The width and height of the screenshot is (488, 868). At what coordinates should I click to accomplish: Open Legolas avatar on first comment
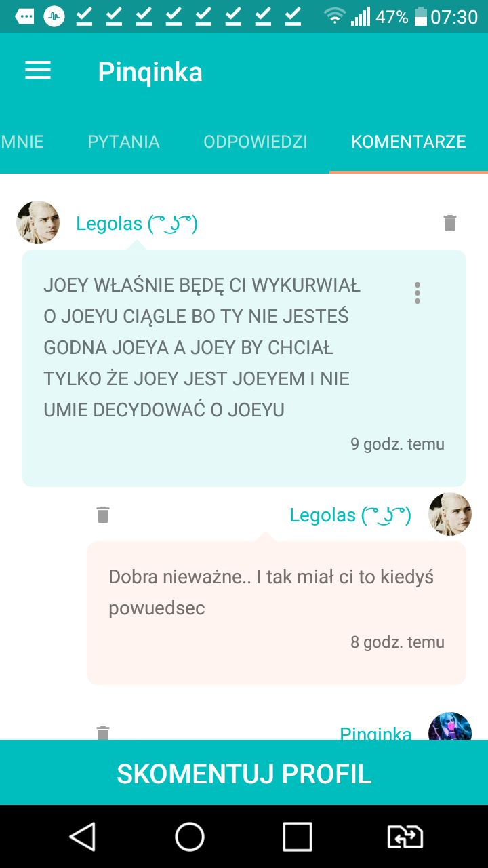point(38,222)
